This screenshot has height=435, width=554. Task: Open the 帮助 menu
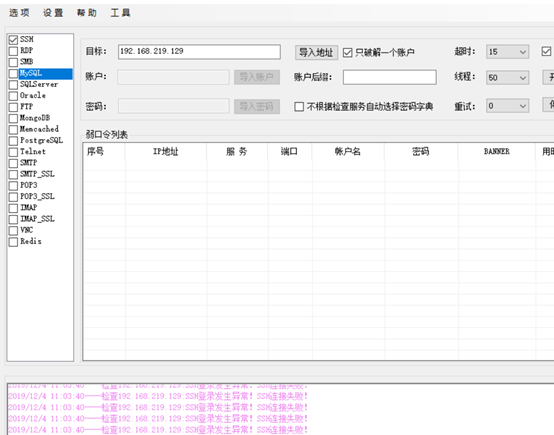tap(87, 13)
